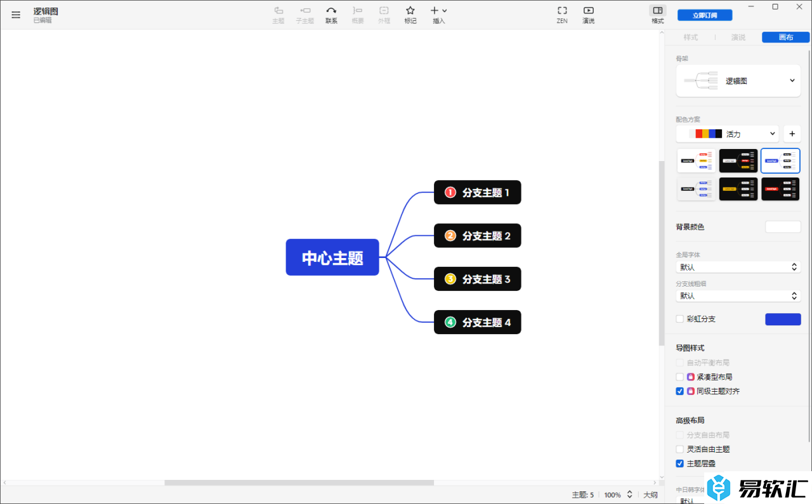Click the 主题 add topic toolbar icon
812x504 pixels.
click(278, 15)
